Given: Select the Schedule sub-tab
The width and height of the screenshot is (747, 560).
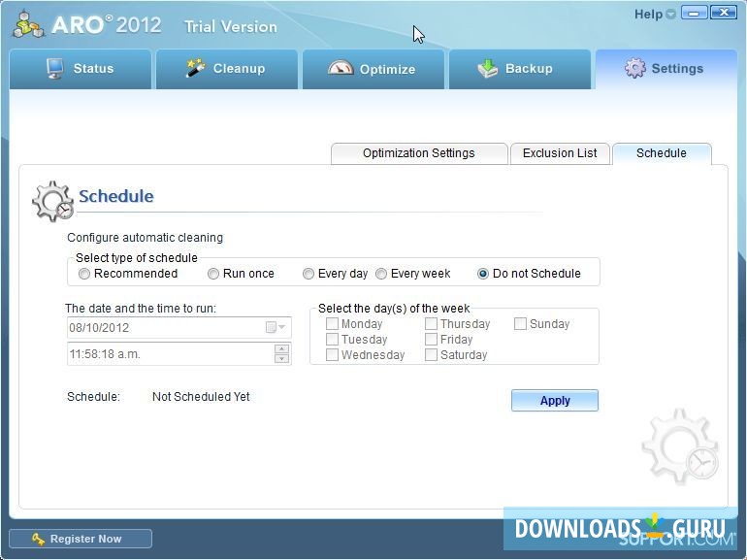Looking at the screenshot, I should (x=662, y=153).
